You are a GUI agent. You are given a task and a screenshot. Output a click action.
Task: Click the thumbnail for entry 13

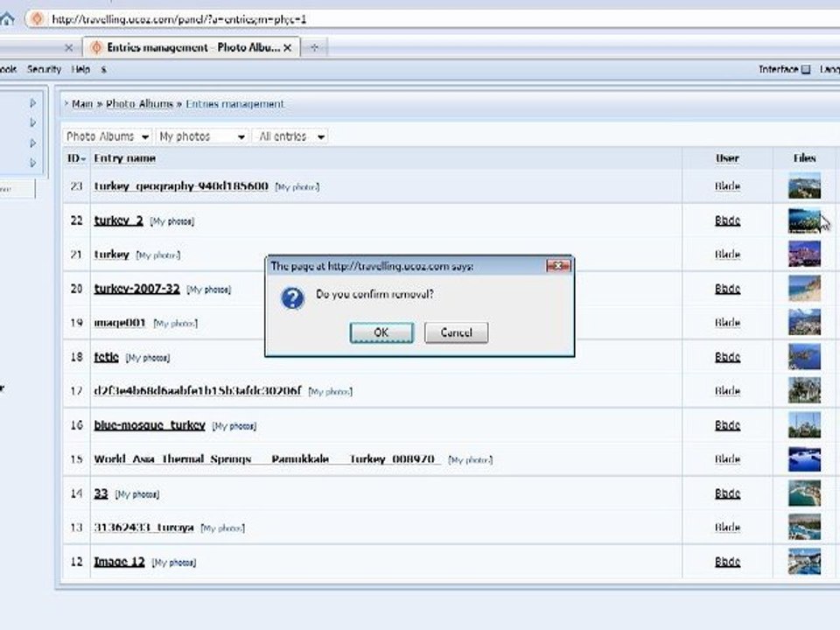click(x=804, y=527)
